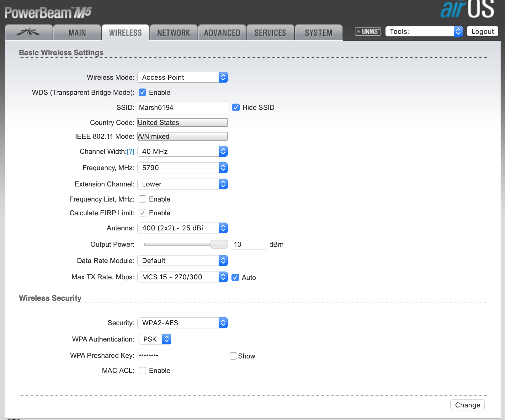Click the airOS logo
Screen dimensions: 505x420
(x=467, y=9)
